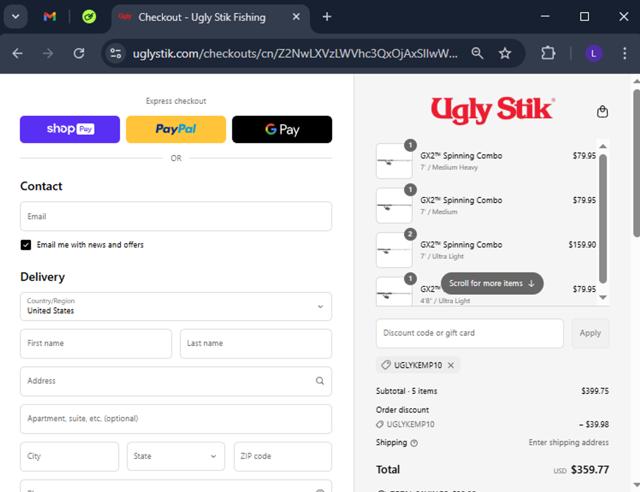This screenshot has width=640, height=492.
Task: Click the Apply discount button
Action: 590,333
